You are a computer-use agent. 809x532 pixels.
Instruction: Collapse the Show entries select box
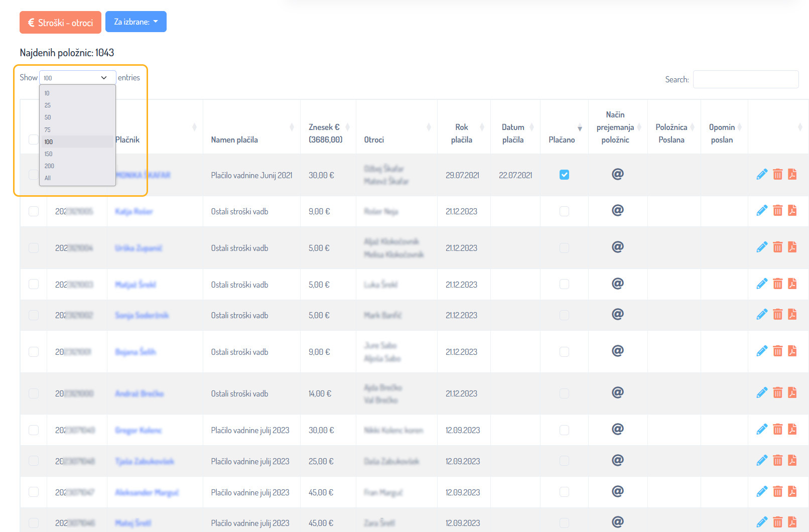click(77, 78)
